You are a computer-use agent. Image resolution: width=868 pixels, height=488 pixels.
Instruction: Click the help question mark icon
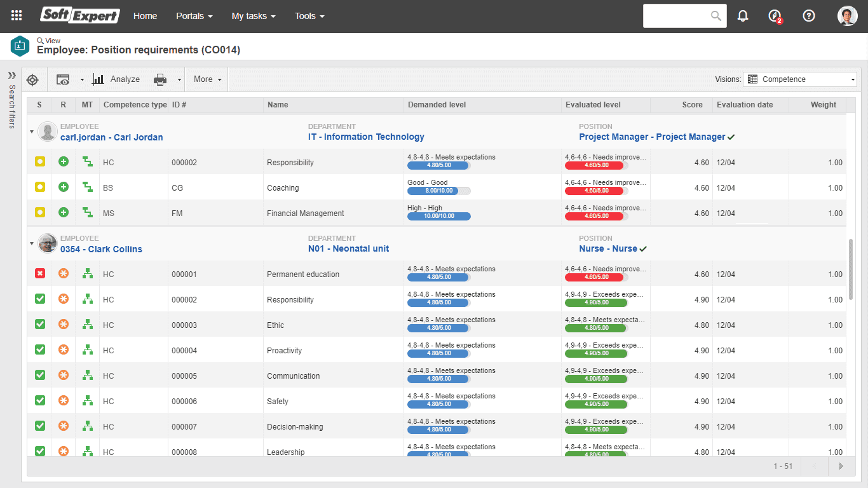click(809, 16)
